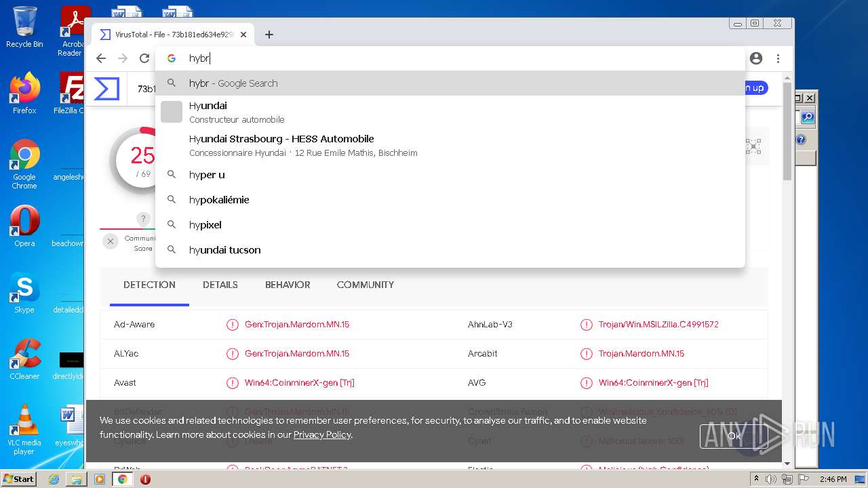868x488 pixels.
Task: Click the Chrome taskbar icon
Action: [123, 479]
